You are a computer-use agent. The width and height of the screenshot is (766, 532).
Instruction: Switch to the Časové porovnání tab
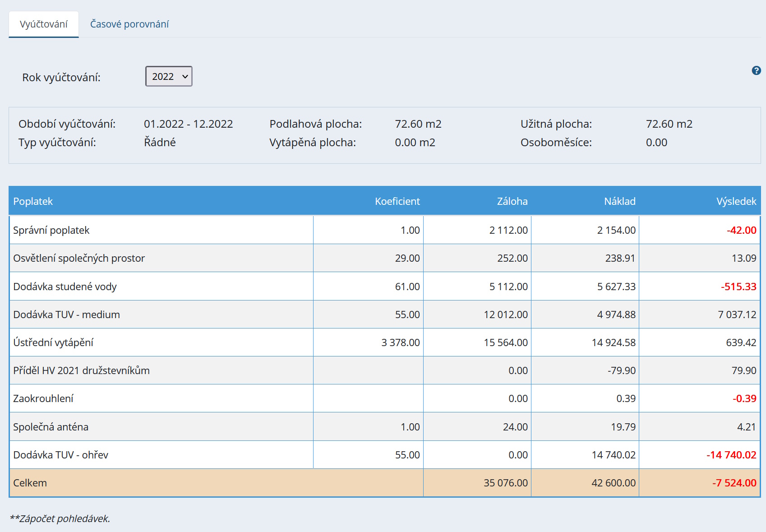click(129, 24)
